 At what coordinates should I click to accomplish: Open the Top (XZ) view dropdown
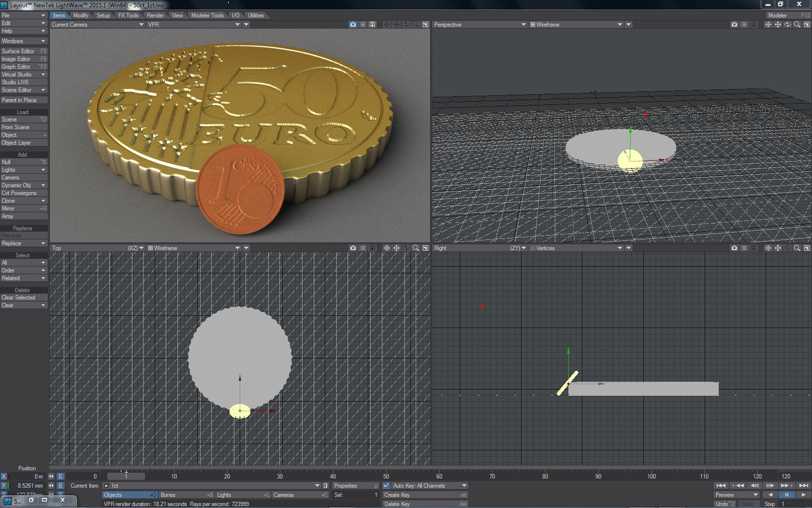point(98,248)
